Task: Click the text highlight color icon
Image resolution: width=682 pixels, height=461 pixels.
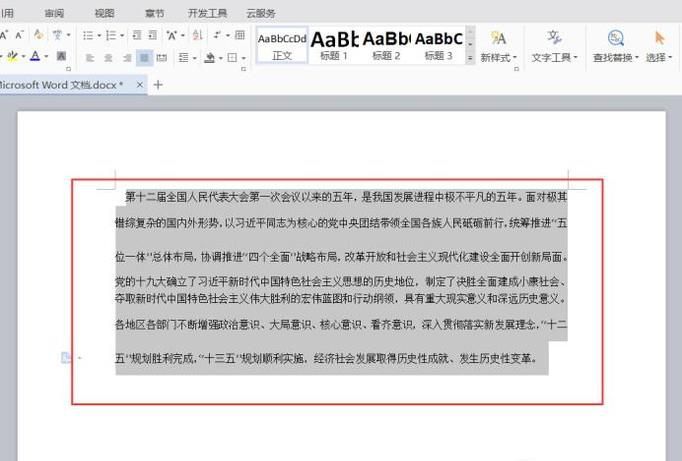Action: [13, 56]
